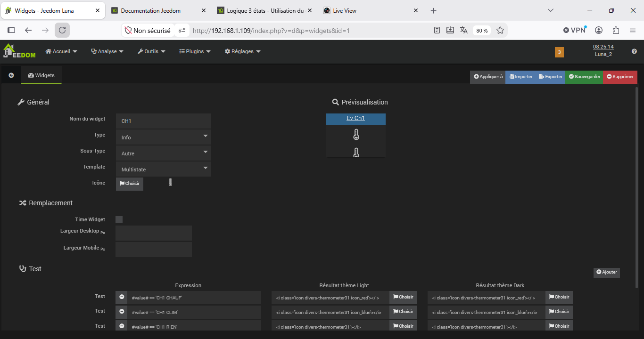Expand the Sous-Type dropdown showing Autre
This screenshot has width=644, height=339.
click(164, 153)
